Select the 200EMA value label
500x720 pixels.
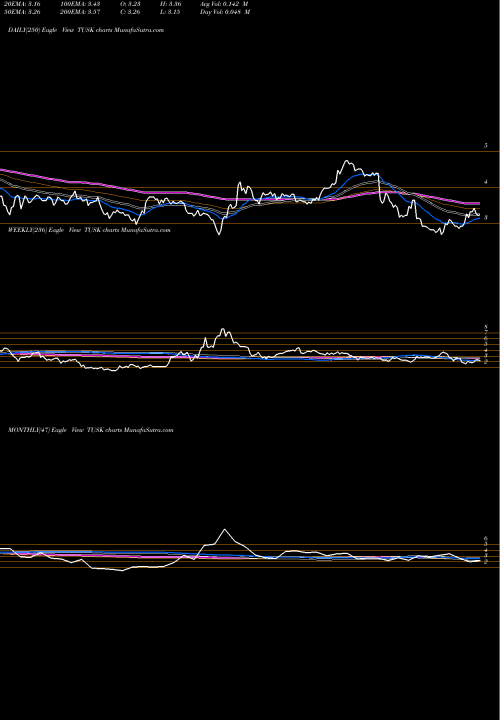pyautogui.click(x=80, y=12)
